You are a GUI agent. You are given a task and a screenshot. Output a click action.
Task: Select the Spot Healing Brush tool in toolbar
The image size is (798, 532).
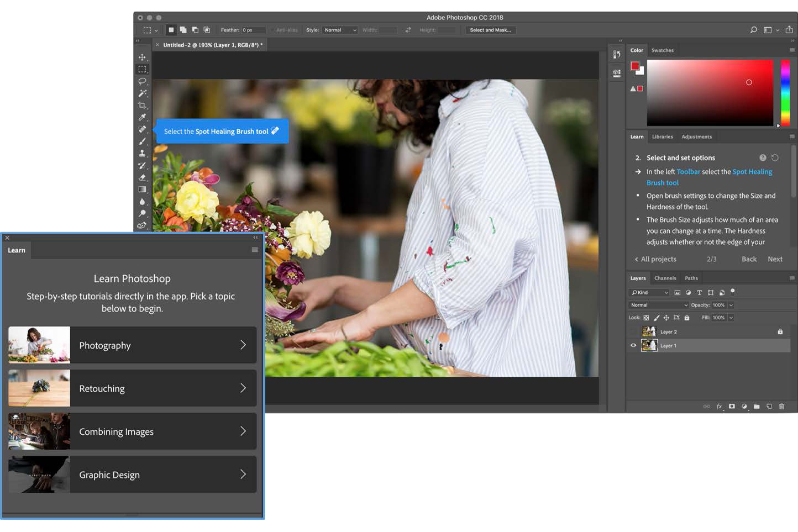[142, 129]
